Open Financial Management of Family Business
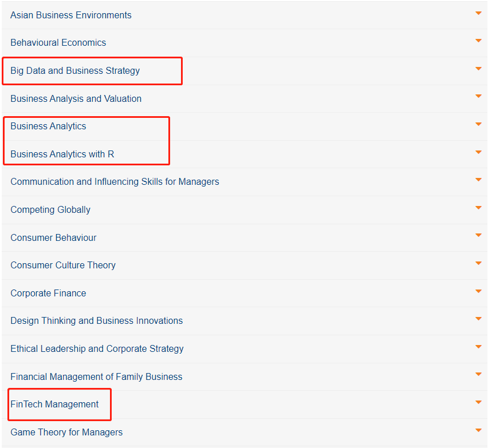The image size is (492, 448). coord(96,376)
